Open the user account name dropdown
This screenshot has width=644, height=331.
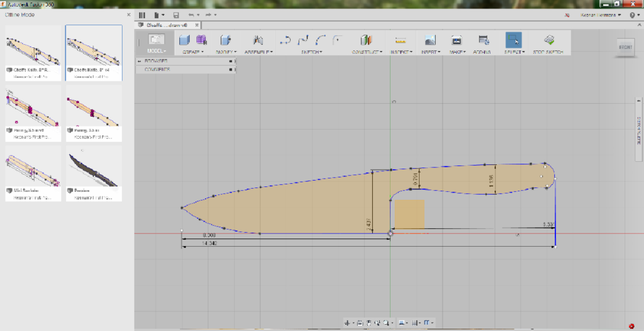click(x=601, y=15)
